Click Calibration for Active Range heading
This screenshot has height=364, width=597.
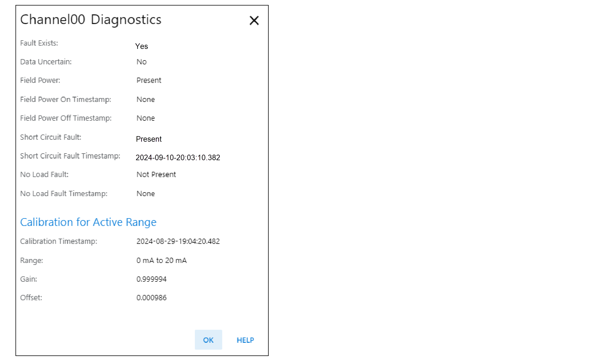coord(88,222)
